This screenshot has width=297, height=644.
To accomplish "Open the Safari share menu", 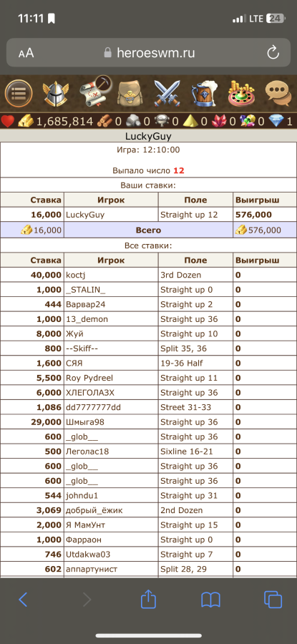I will (x=148, y=600).
